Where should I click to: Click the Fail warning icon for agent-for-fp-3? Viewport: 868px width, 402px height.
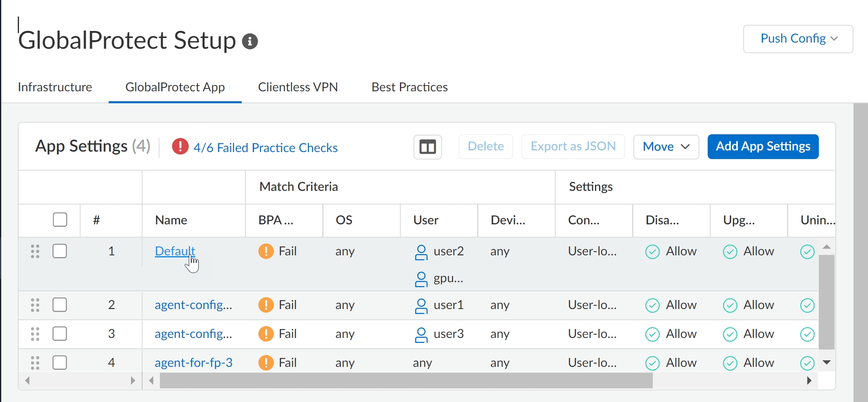pos(266,363)
